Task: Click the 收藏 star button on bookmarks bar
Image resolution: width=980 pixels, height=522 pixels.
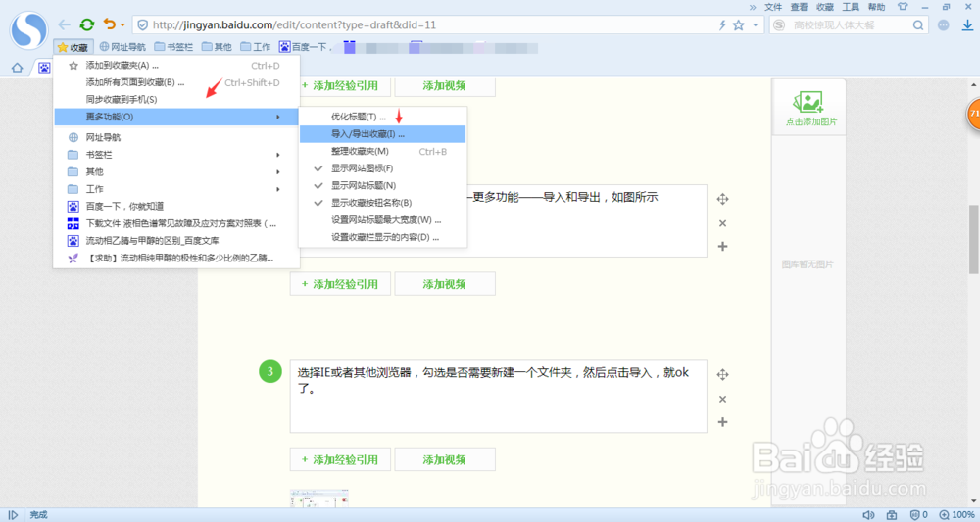Action: click(x=73, y=47)
